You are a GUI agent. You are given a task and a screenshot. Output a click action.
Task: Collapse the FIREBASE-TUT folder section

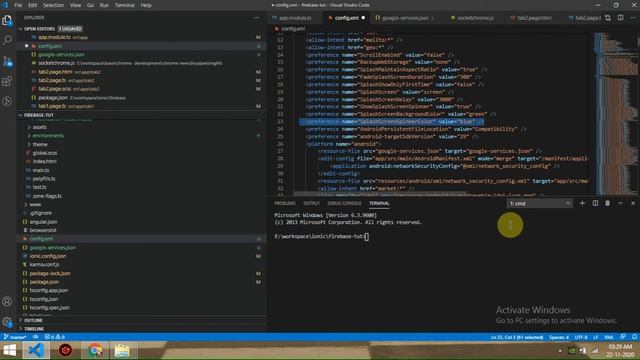38,115
